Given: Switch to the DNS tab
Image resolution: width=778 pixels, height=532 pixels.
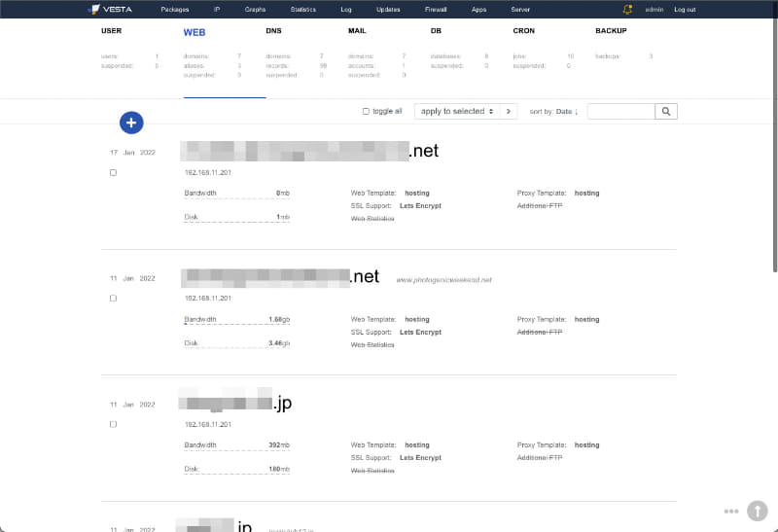Looking at the screenshot, I should click(x=273, y=31).
